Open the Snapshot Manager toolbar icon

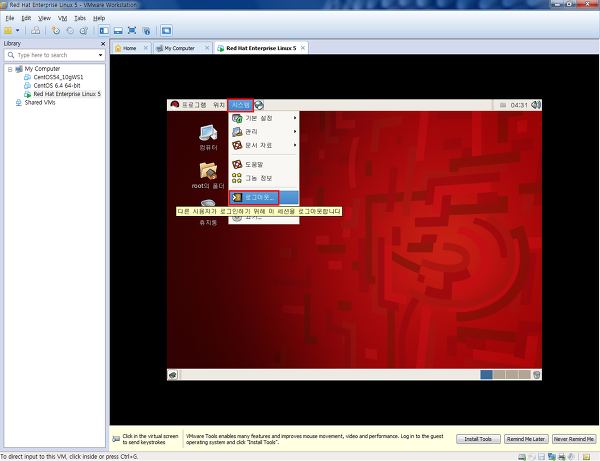[84, 31]
